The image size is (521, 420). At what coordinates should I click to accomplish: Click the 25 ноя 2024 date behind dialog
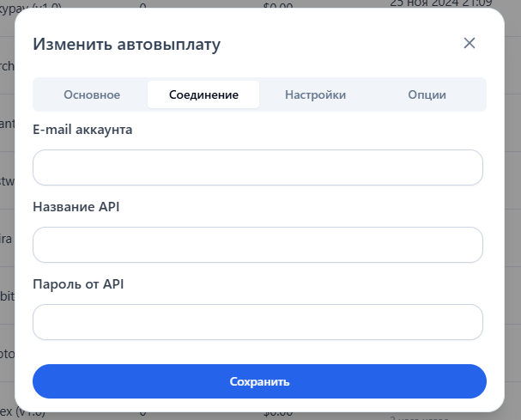(440, 3)
